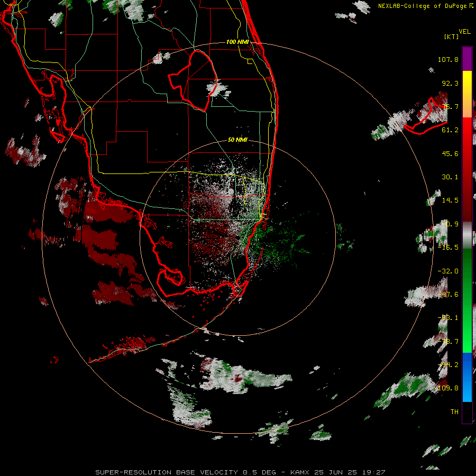Click the Super-Resolution Base Velocity caption
The width and height of the screenshot is (476, 476).
240,472
